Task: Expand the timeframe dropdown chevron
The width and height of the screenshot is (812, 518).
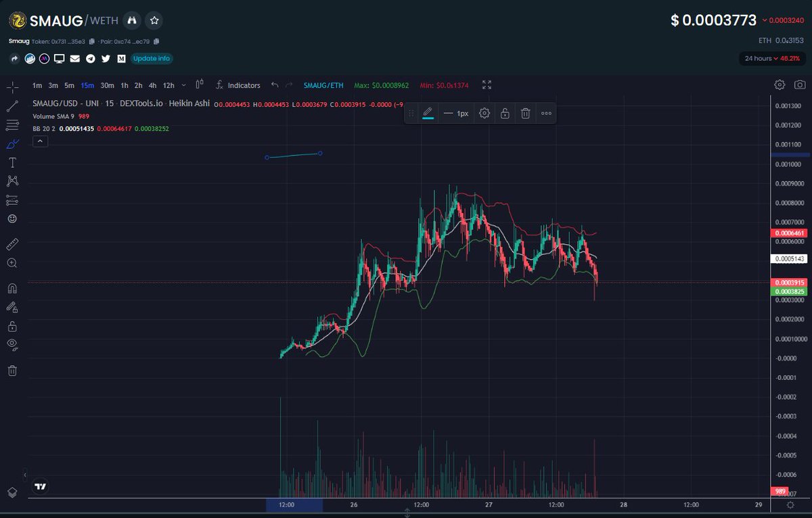Action: (x=184, y=85)
